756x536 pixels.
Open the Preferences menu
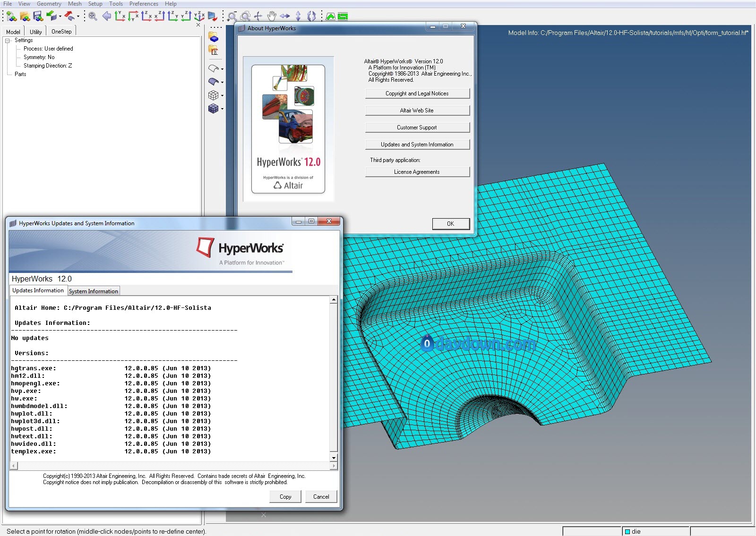point(144,4)
